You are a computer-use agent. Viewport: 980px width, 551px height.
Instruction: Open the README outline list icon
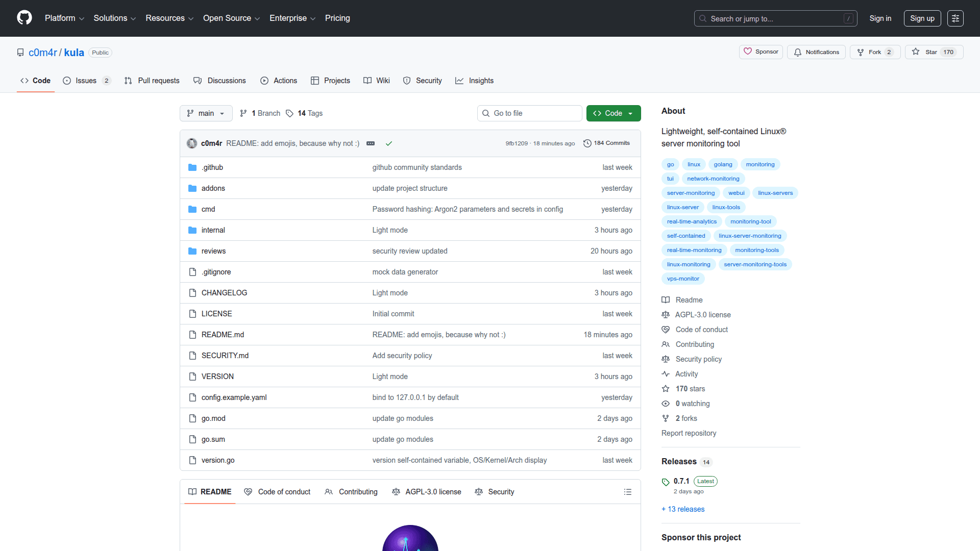click(627, 492)
